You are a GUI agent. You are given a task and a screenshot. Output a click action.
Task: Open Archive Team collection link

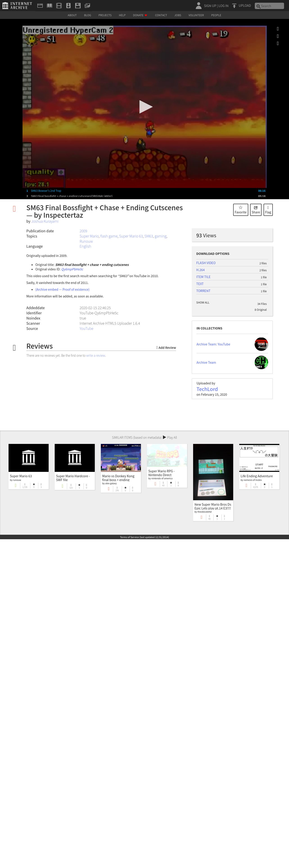[206, 363]
